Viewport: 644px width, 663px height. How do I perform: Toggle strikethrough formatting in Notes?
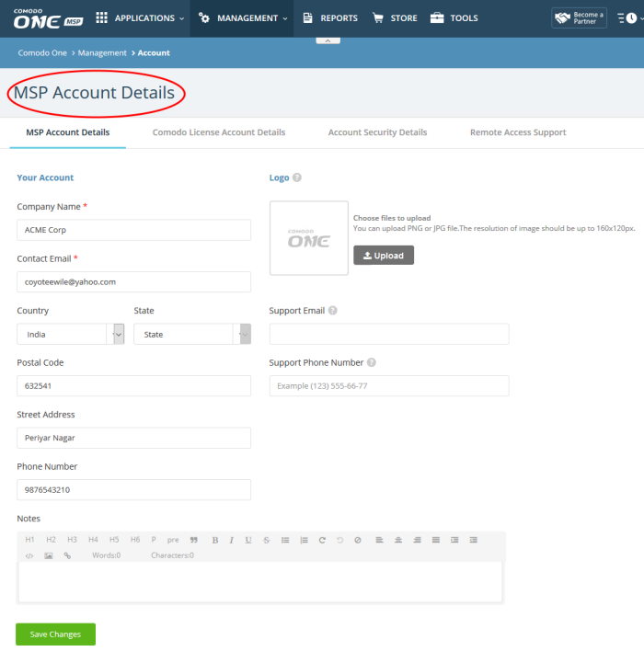[266, 540]
